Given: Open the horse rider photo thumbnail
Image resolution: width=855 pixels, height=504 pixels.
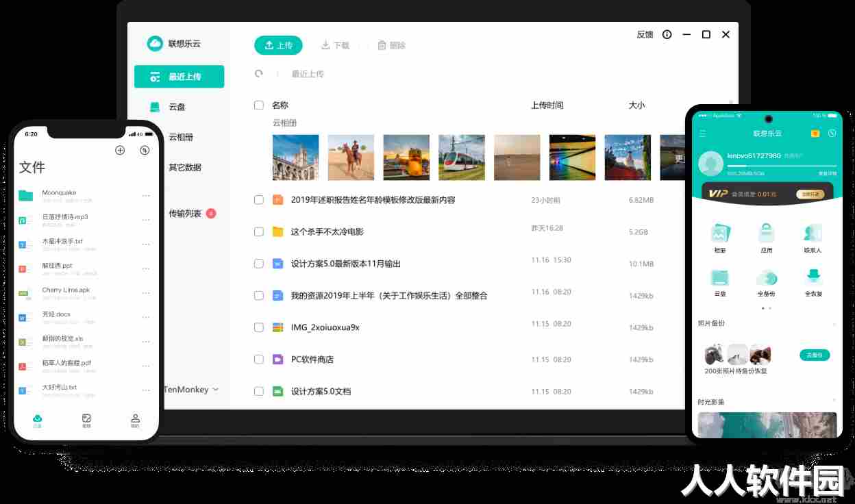Looking at the screenshot, I should pos(351,157).
